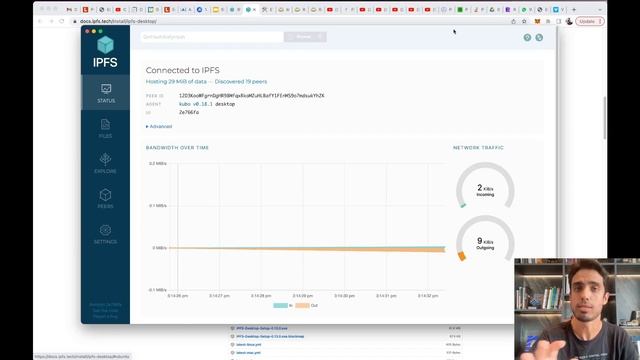Open the .exe.blockmap download link in browser
The height and width of the screenshot is (360, 640).
270,336
